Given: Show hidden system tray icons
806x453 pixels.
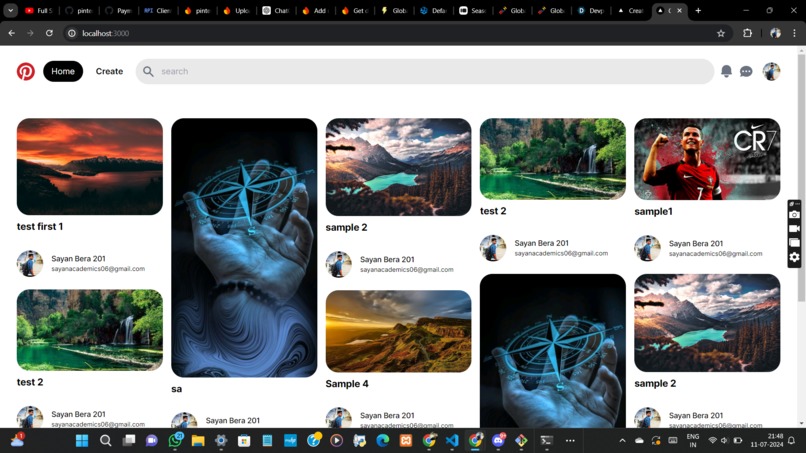Looking at the screenshot, I should [x=622, y=441].
